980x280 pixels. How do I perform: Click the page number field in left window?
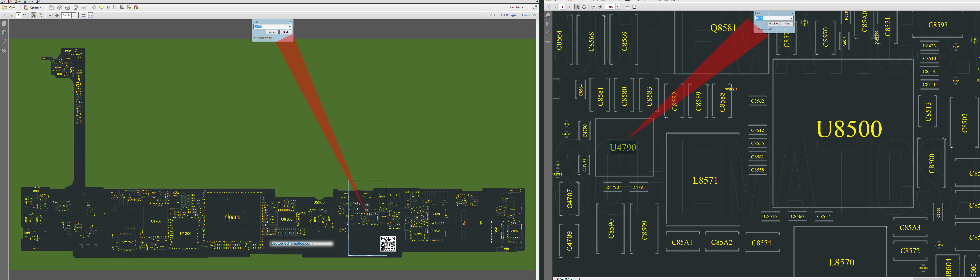coord(19,15)
